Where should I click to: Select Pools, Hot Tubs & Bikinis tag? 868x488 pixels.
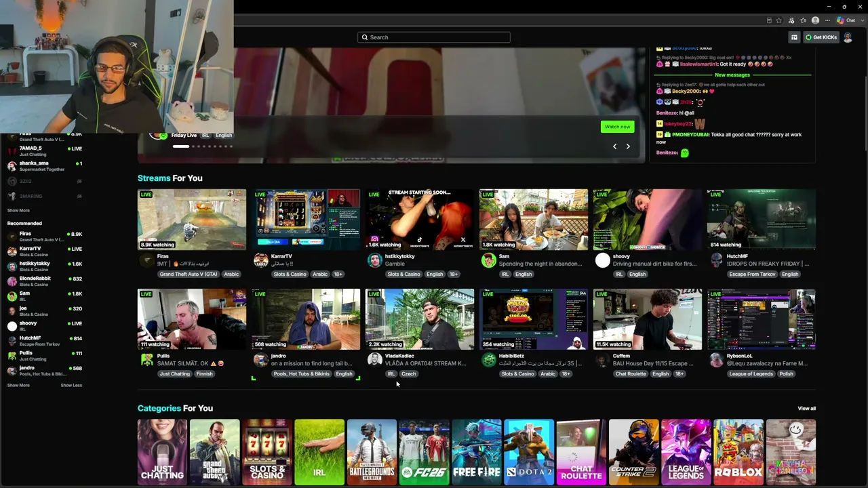click(x=302, y=374)
